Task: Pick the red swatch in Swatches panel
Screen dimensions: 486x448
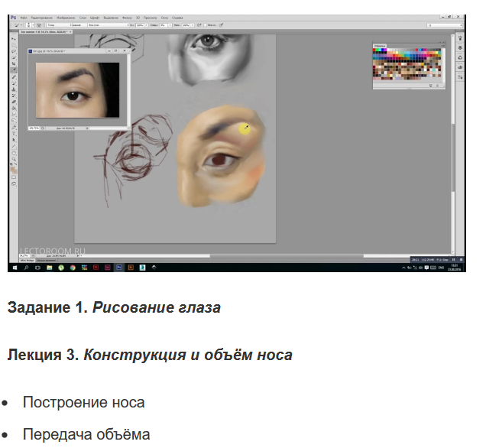Action: (x=374, y=50)
